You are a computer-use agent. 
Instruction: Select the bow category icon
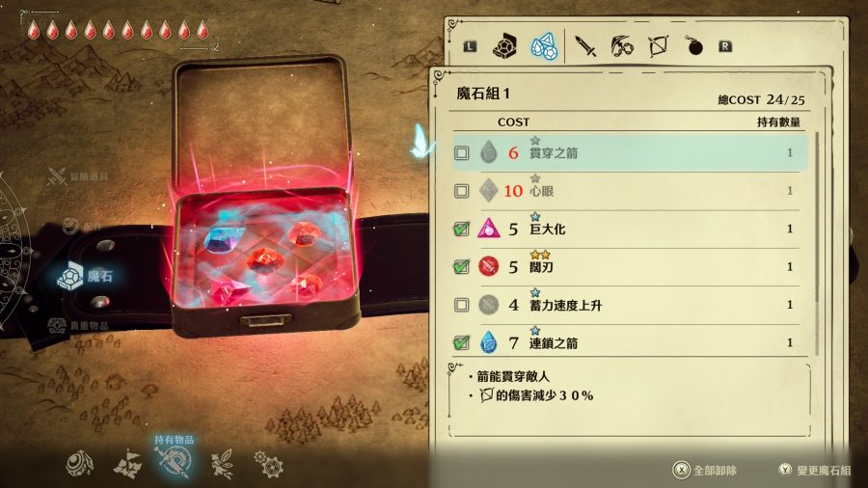(x=658, y=46)
